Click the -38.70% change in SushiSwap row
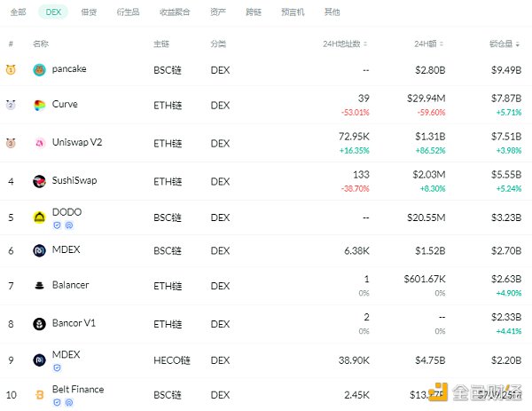Screen dimensions: 532x411 355,188
